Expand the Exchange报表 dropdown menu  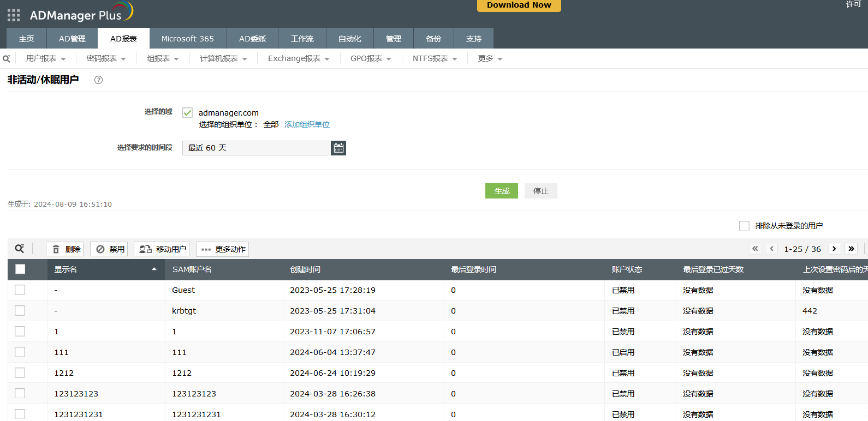(x=299, y=58)
